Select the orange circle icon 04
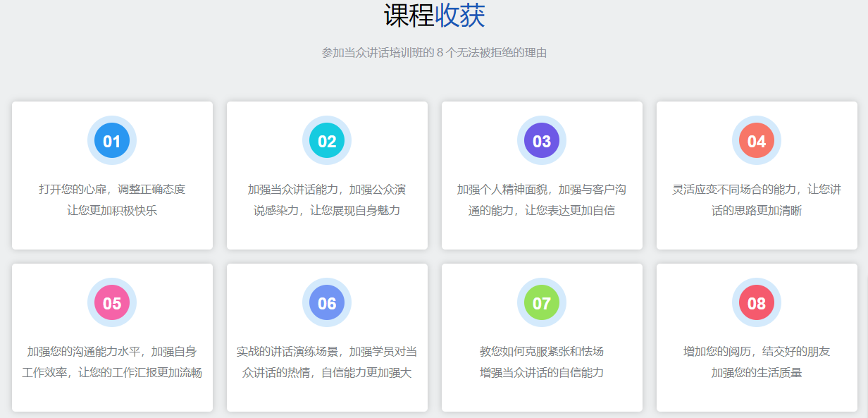Viewport: 868px width, 418px height. click(x=756, y=140)
